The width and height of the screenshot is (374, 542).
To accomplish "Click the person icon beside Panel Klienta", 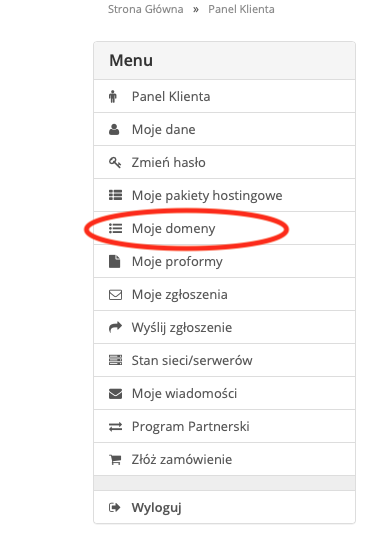I will [x=113, y=96].
